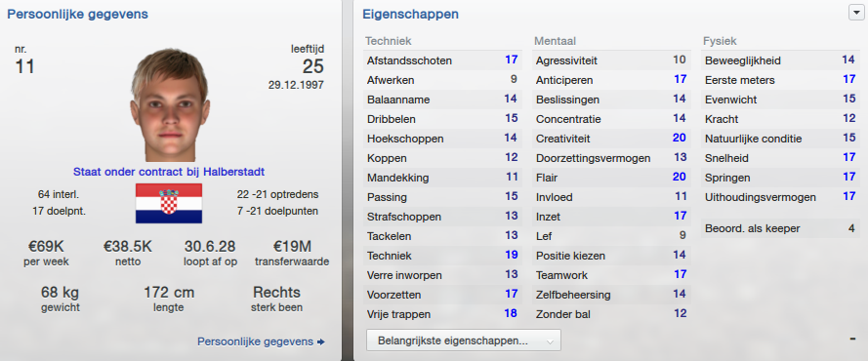Click the player face portrait
The image size is (868, 361).
(169, 105)
